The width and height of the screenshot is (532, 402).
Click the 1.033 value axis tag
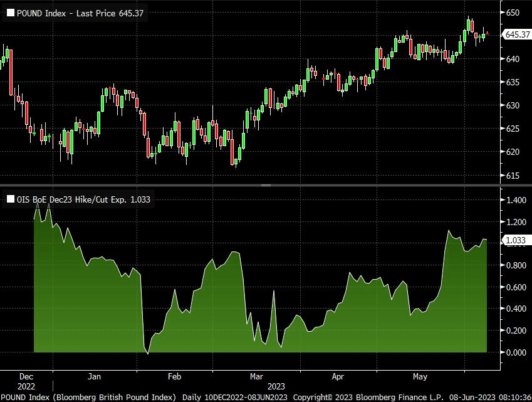pos(517,240)
